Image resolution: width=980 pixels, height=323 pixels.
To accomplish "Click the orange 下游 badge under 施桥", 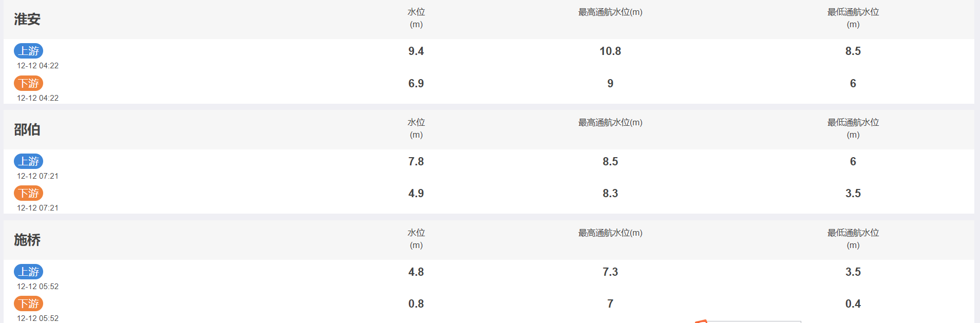I will click(x=29, y=303).
